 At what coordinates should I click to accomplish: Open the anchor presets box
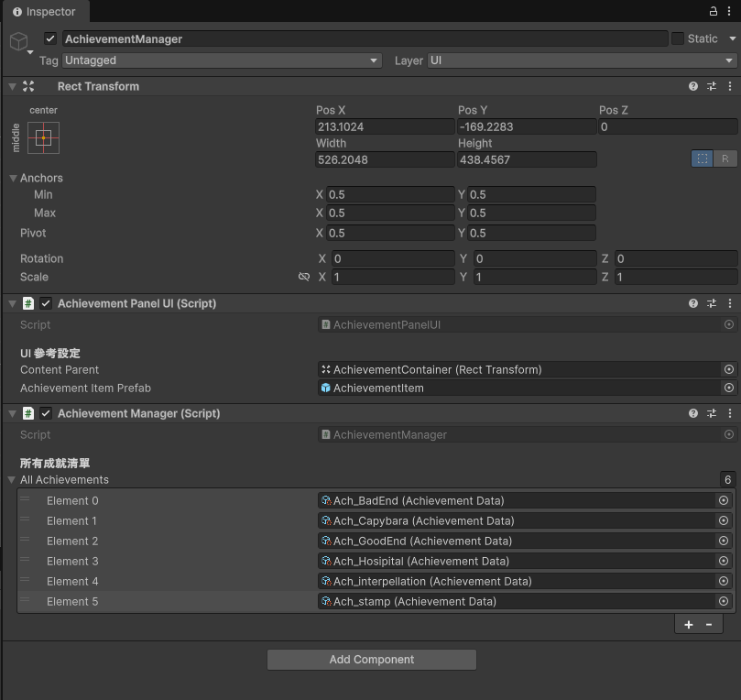pos(43,138)
